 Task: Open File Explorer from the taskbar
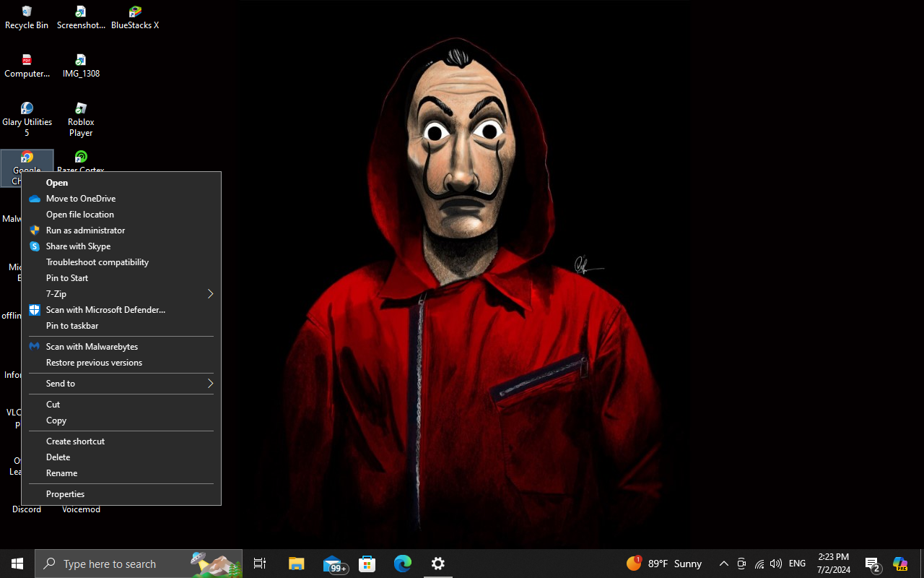[x=297, y=564]
